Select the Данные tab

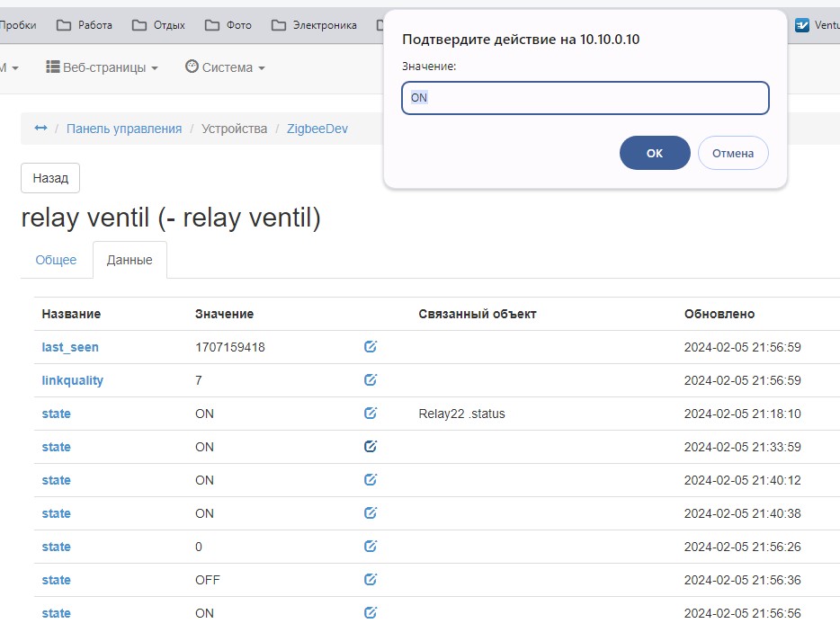click(130, 259)
